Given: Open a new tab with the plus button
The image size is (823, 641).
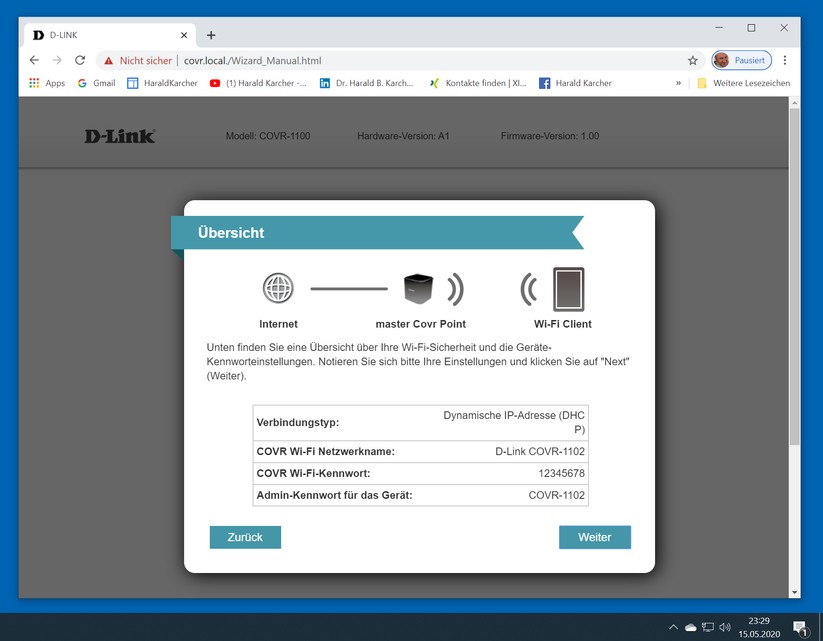Looking at the screenshot, I should [211, 35].
